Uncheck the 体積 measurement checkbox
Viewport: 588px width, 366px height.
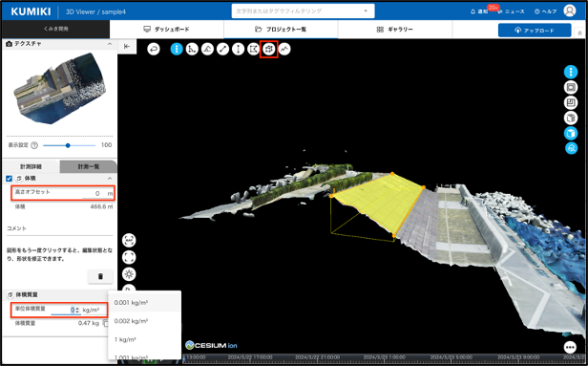[9, 179]
